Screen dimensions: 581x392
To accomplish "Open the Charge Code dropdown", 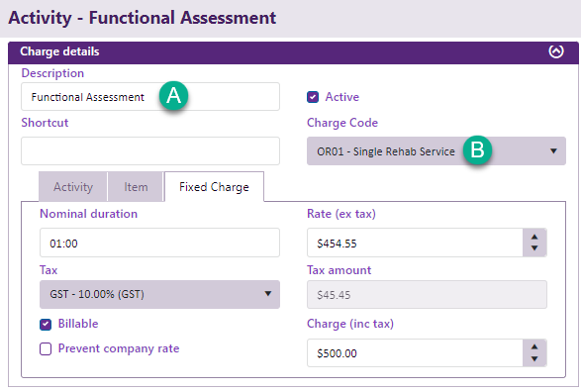I will pos(436,150).
